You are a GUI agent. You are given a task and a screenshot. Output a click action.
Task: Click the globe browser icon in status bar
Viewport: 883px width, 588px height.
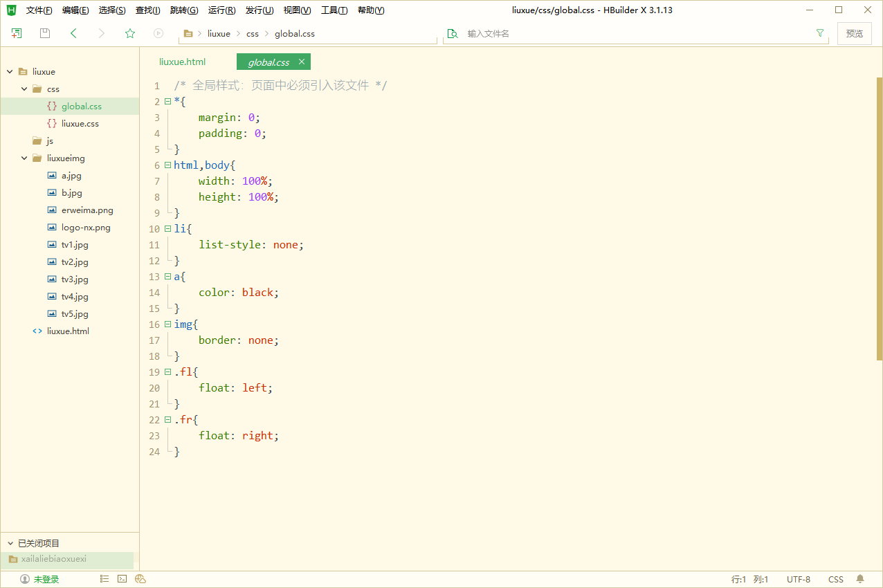(140, 579)
